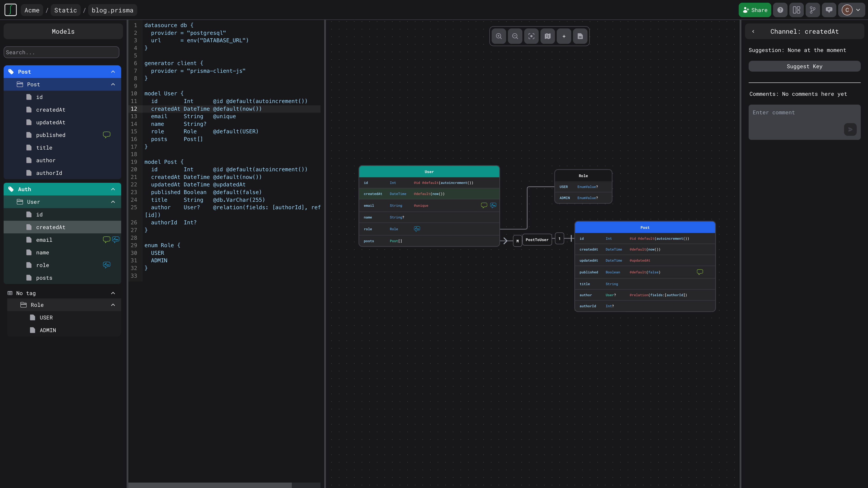Select createdAt under User in sidebar
Viewport: 868px width, 488px height.
click(x=62, y=227)
